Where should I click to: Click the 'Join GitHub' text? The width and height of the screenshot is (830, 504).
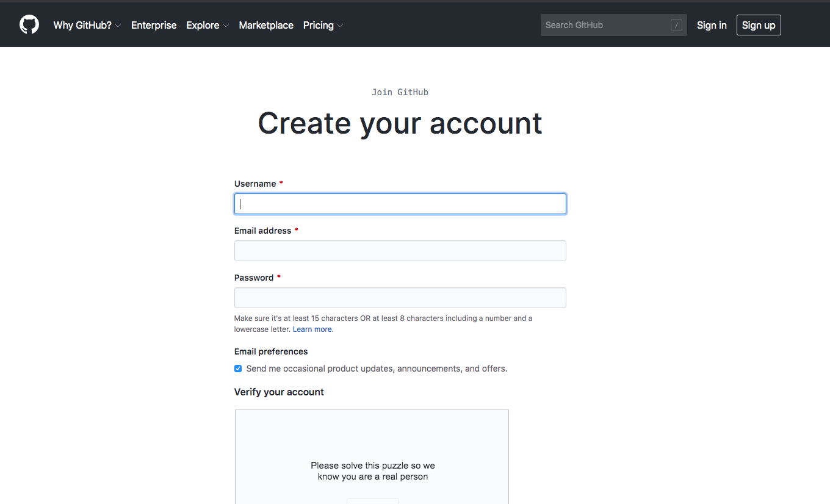pyautogui.click(x=400, y=92)
